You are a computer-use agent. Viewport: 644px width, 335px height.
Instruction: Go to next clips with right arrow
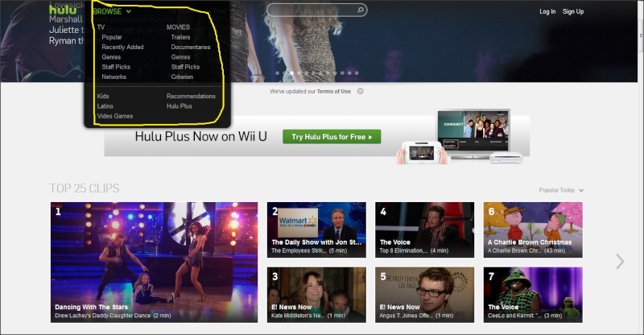[x=620, y=262]
